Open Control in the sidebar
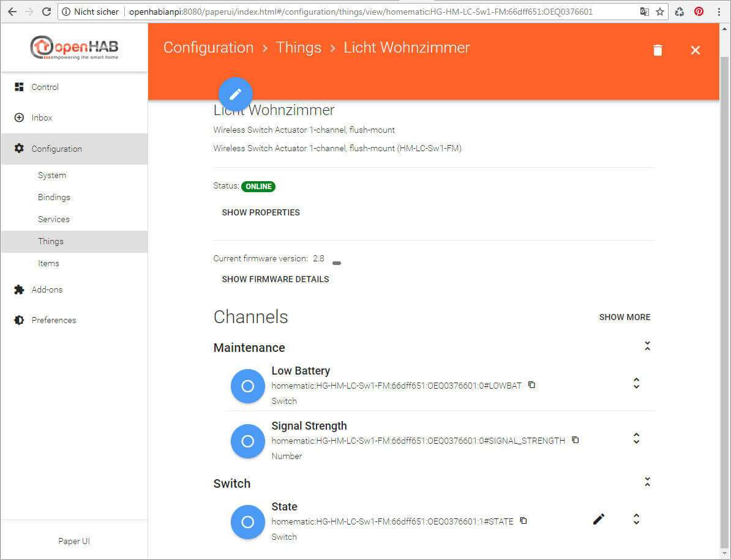731x560 pixels. tap(74, 87)
